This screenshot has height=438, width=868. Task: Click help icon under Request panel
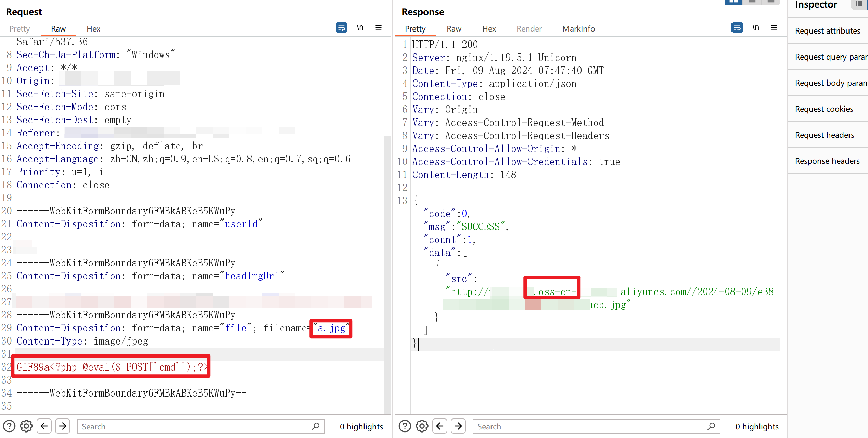click(x=9, y=426)
